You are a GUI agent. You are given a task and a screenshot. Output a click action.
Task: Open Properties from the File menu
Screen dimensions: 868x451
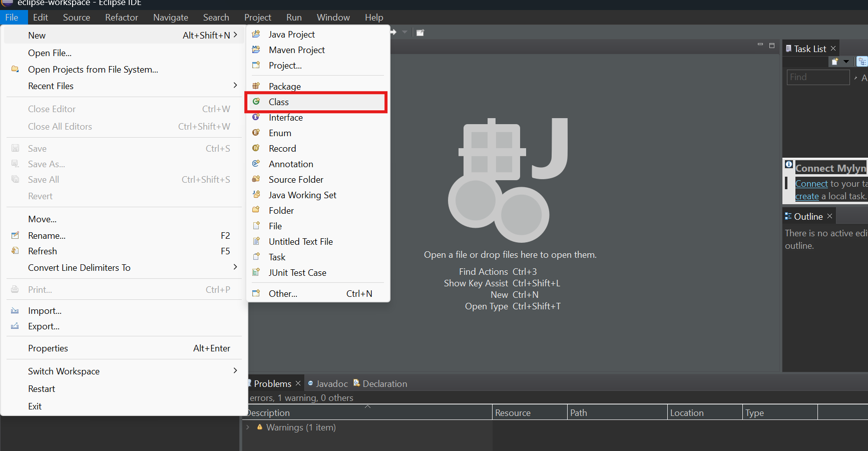tap(124, 348)
